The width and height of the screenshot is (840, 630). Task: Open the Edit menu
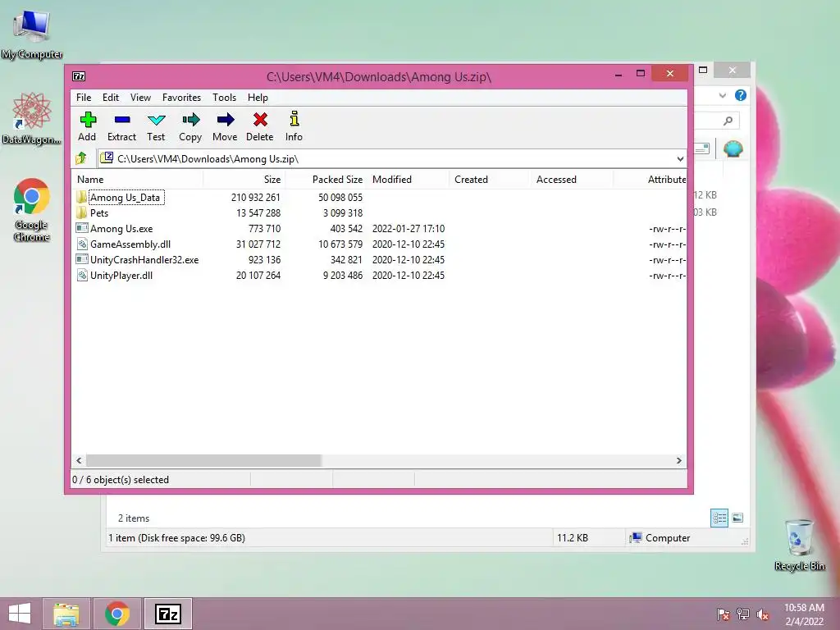111,98
